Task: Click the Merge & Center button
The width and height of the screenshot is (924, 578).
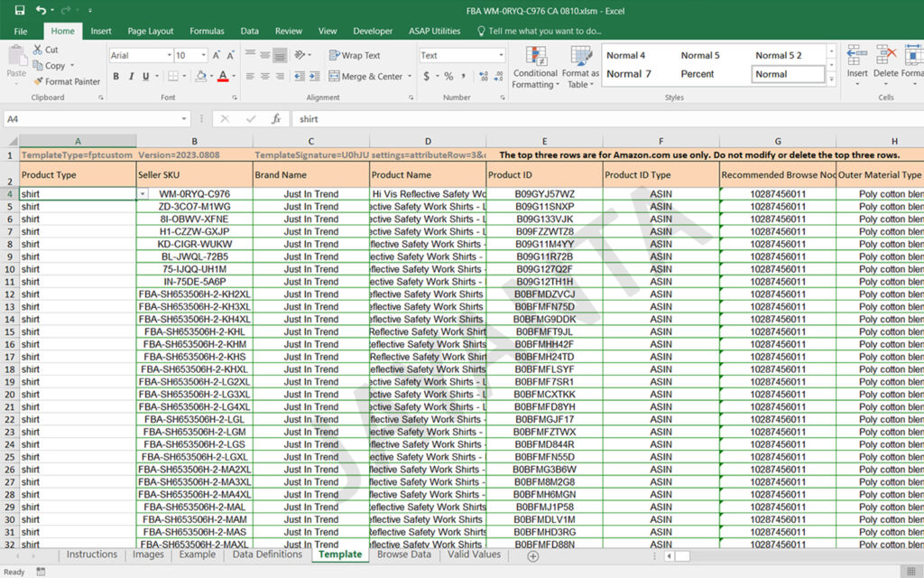Action: 365,77
